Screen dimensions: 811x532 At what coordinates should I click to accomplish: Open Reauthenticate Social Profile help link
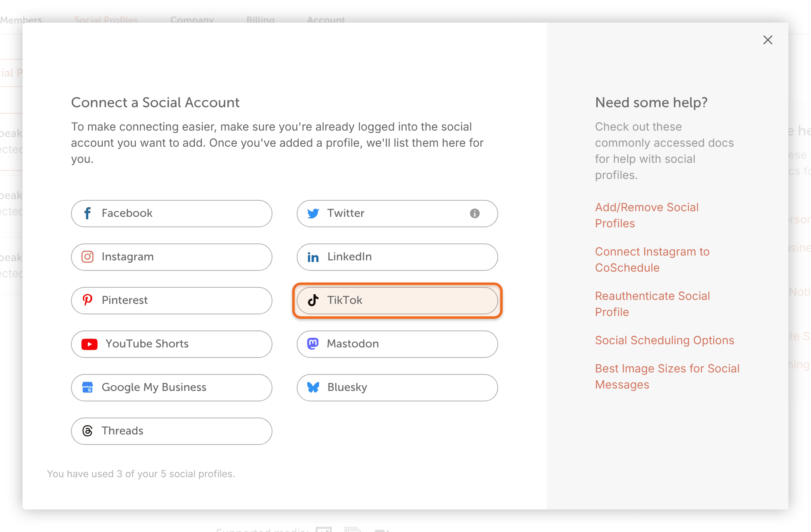click(x=653, y=304)
